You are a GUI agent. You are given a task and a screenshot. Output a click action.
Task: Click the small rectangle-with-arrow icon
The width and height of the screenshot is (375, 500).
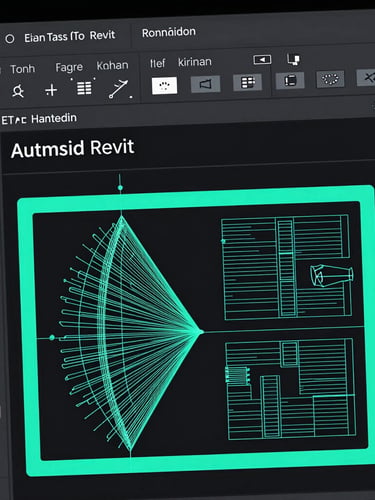click(262, 60)
